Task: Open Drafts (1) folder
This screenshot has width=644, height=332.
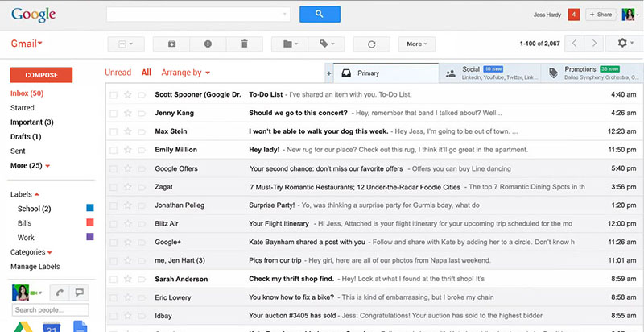Action: pos(26,136)
